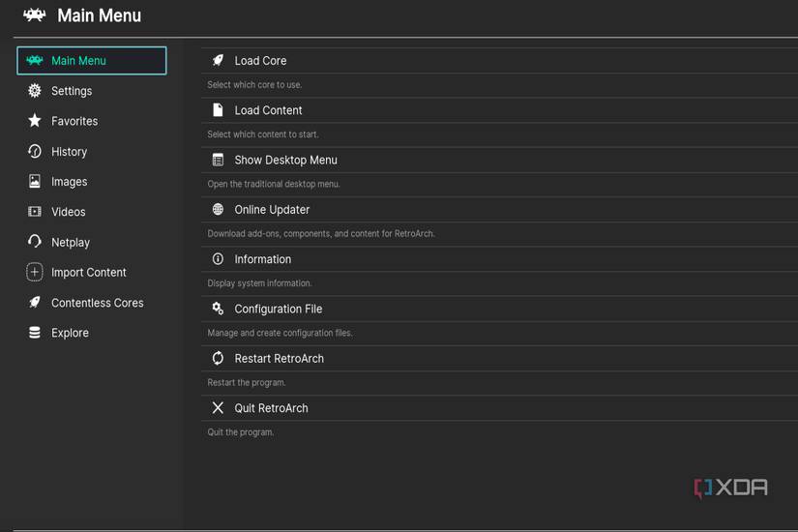The width and height of the screenshot is (798, 532).
Task: Open Explore in the sidebar
Action: point(70,333)
